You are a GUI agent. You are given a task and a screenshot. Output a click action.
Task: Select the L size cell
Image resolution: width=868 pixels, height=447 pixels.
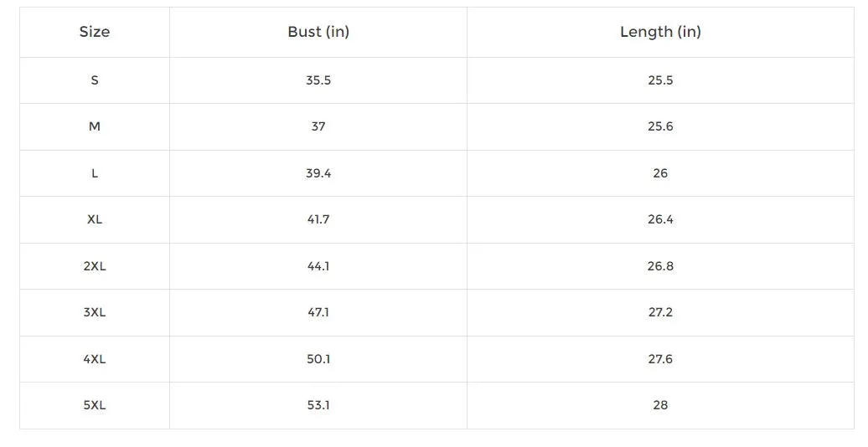tap(95, 173)
